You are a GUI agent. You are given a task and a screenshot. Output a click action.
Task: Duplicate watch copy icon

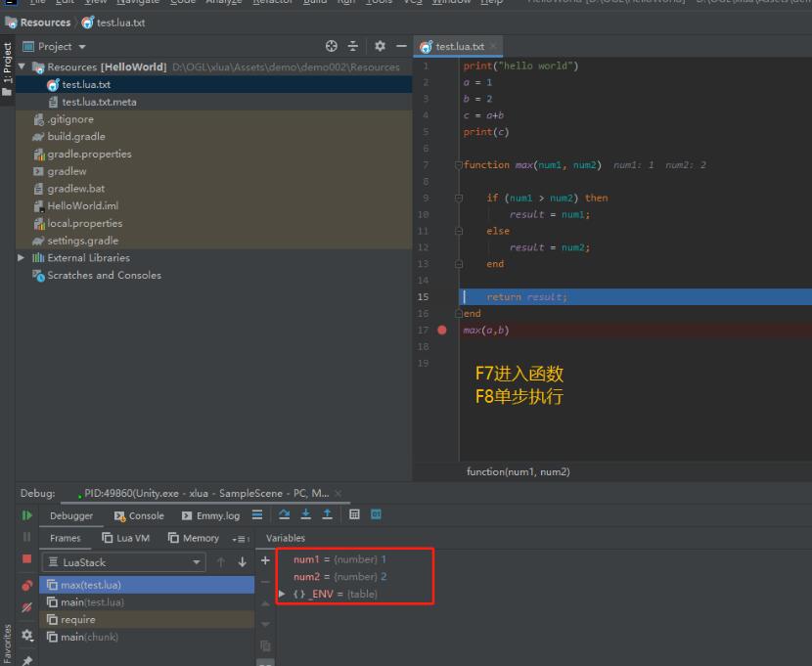tap(265, 645)
